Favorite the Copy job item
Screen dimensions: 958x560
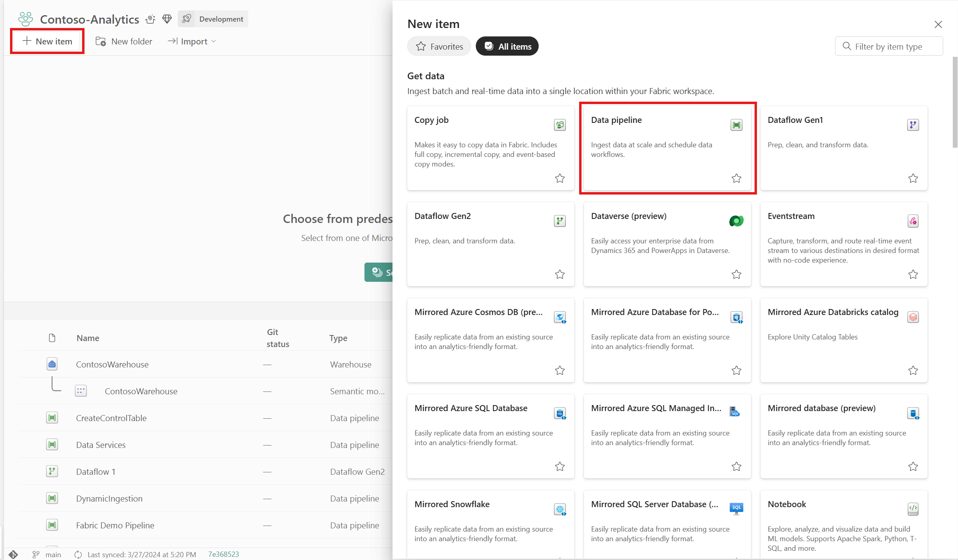[x=560, y=178]
